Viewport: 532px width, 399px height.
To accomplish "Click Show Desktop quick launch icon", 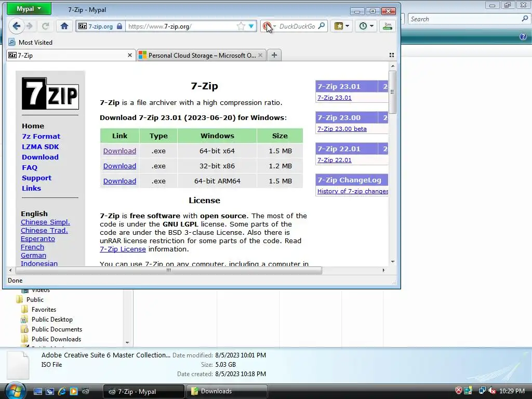I will (x=37, y=391).
